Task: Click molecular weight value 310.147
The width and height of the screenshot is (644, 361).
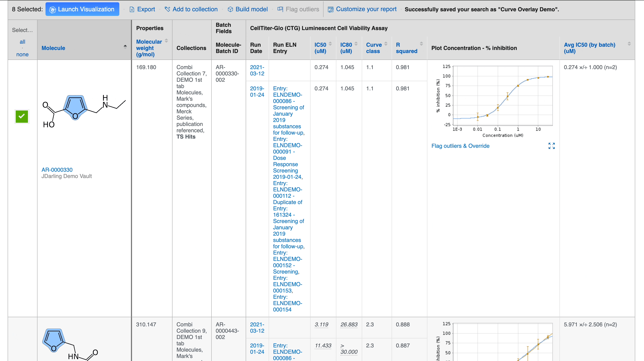Action: tap(146, 324)
